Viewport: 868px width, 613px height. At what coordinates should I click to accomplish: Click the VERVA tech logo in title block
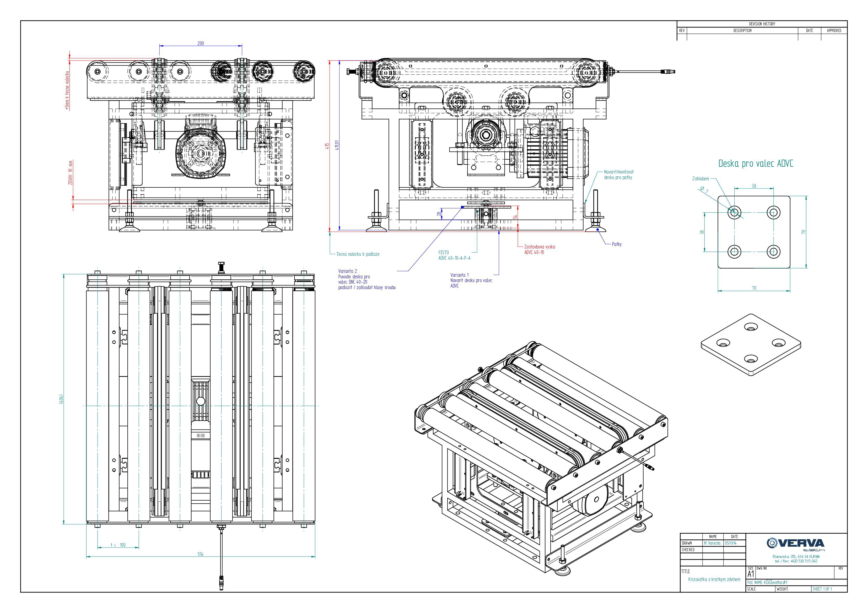[x=796, y=545]
